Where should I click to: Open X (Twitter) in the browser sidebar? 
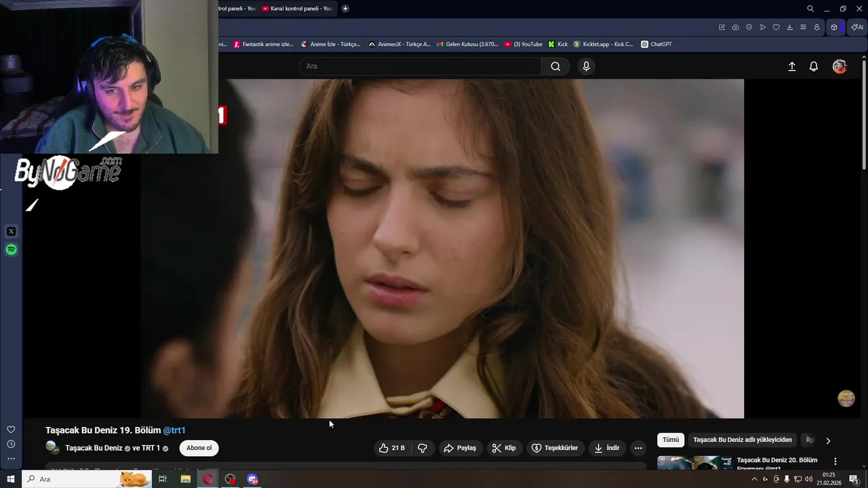tap(11, 232)
